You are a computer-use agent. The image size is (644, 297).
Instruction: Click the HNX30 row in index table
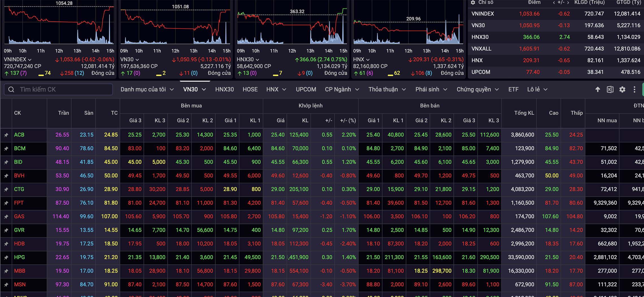[480, 37]
